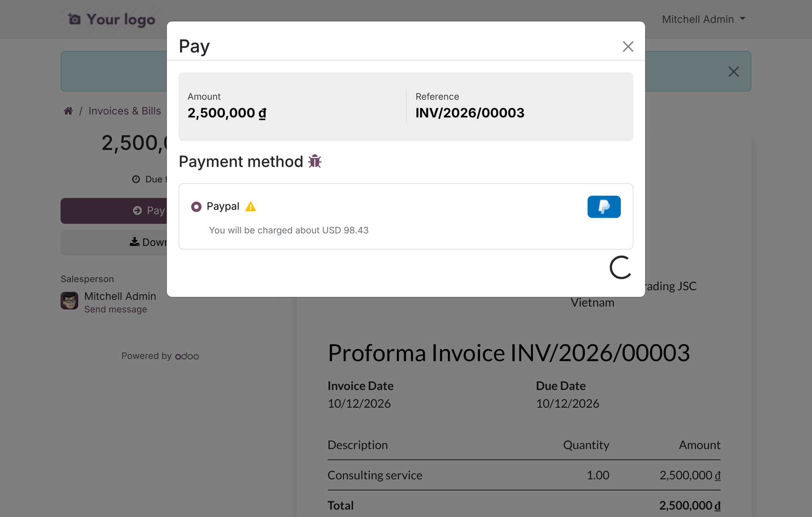Click the Due Date label
The width and height of the screenshot is (812, 517).
tap(560, 386)
